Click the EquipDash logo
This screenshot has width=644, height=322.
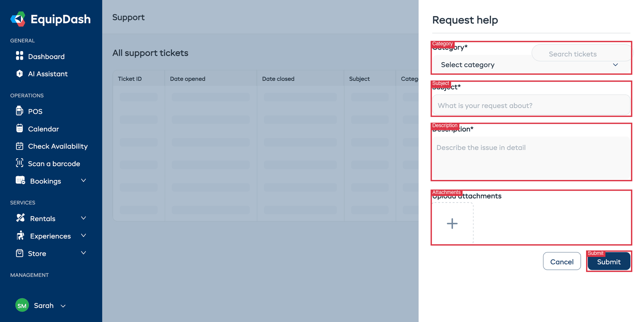(x=50, y=19)
